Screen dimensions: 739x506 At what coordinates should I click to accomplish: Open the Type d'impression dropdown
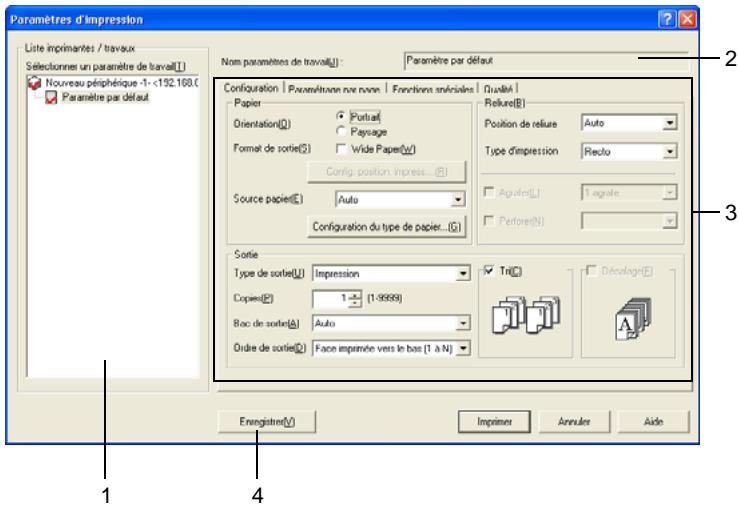click(x=669, y=152)
